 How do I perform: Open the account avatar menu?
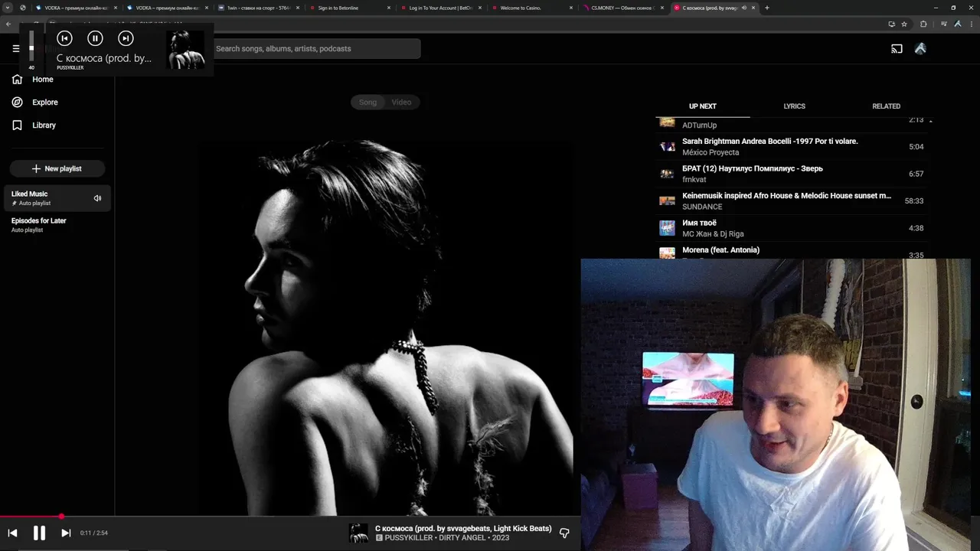point(920,49)
